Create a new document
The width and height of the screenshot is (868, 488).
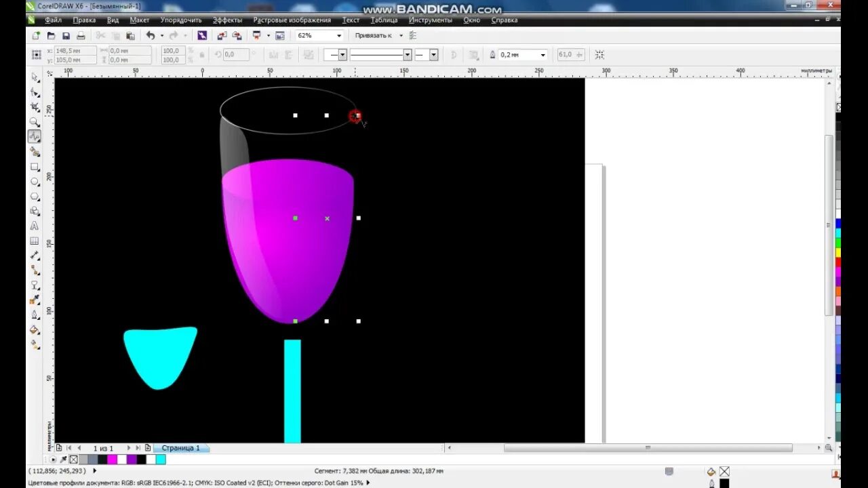pos(35,35)
